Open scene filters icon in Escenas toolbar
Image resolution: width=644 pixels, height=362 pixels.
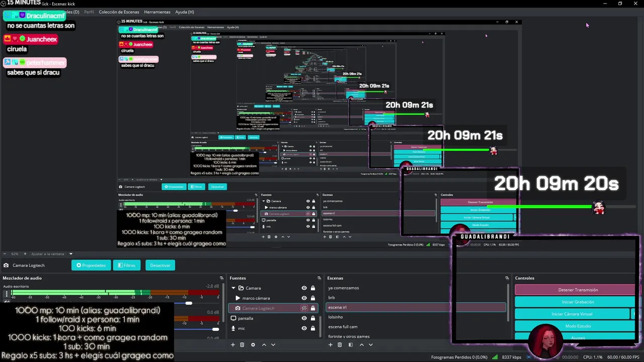(351, 345)
